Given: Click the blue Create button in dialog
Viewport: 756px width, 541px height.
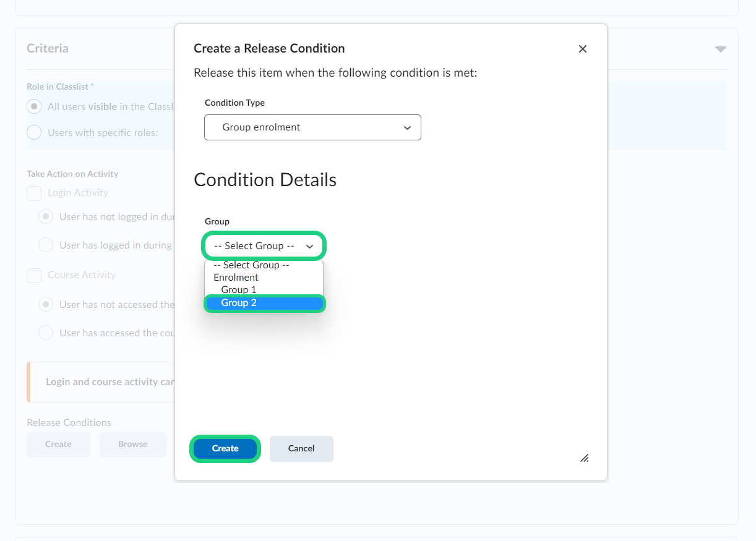Looking at the screenshot, I should (225, 449).
